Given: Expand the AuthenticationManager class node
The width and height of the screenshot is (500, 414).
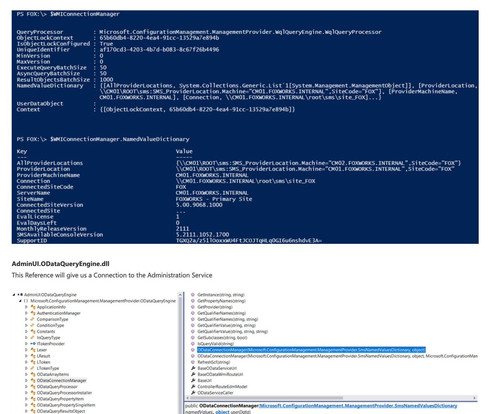Looking at the screenshot, I should click(27, 313).
